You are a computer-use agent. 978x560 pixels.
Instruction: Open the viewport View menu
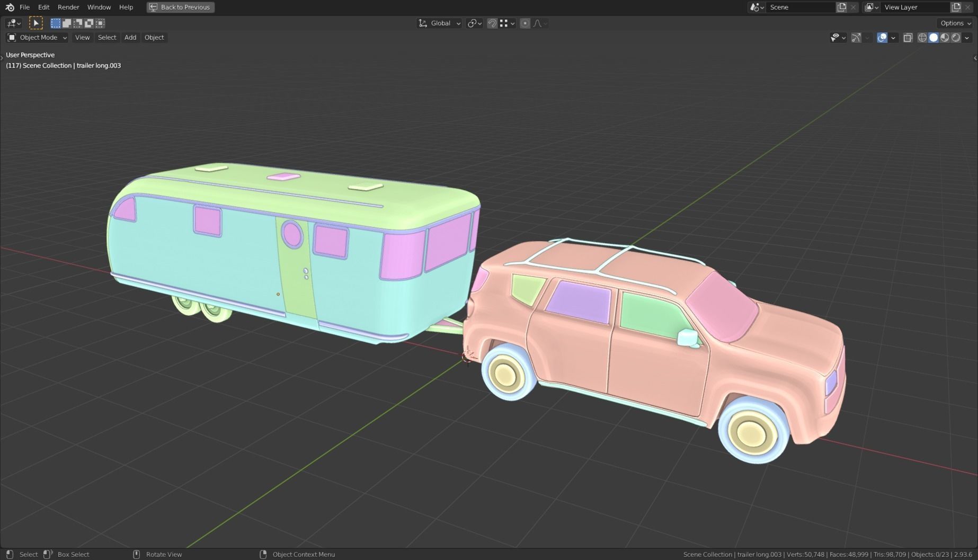point(82,37)
